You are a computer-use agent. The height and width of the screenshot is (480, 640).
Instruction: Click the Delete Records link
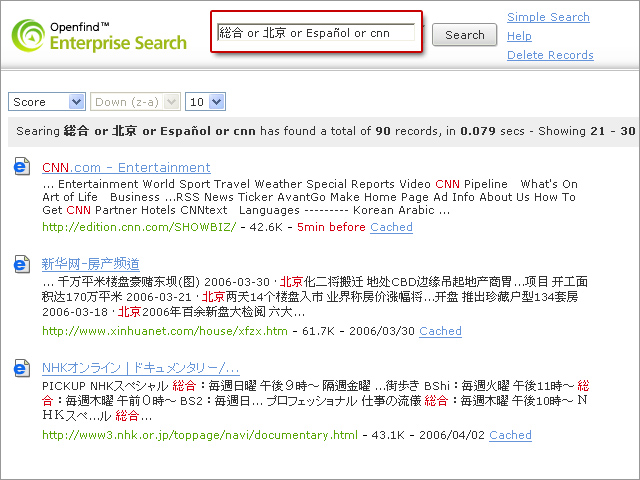(550, 55)
